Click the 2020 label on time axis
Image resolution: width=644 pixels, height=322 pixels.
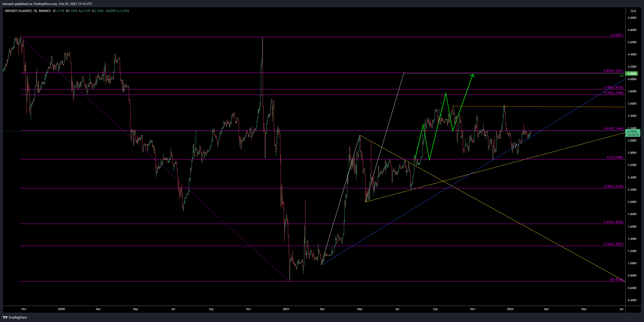click(61, 309)
